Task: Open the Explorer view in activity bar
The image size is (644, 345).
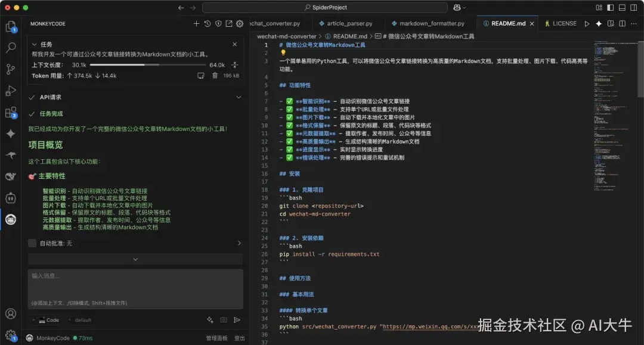Action: (11, 27)
